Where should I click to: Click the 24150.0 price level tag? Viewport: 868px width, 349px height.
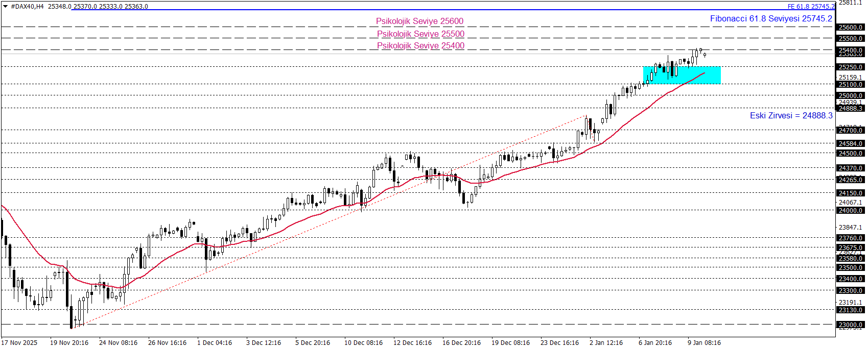point(851,193)
